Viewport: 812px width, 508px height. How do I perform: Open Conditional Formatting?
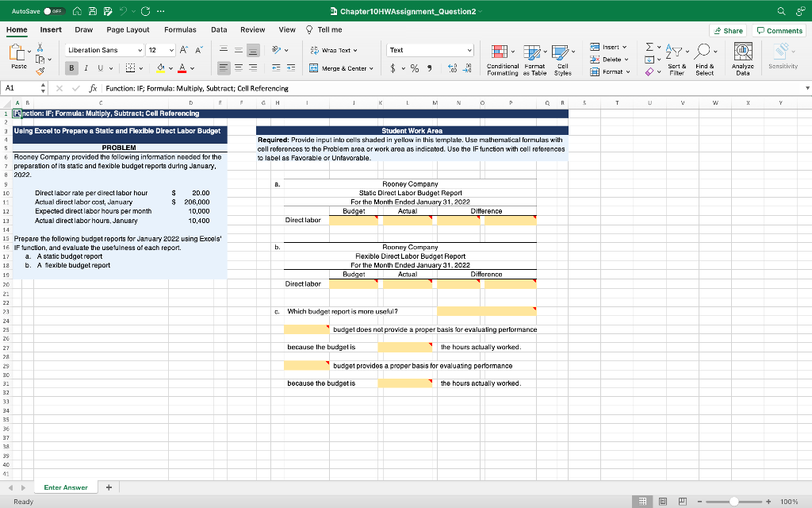[502, 59]
